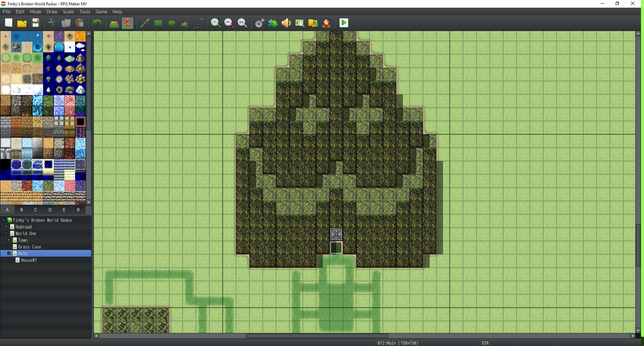The width and height of the screenshot is (644, 346).
Task: Start playtest with the green play button
Action: (343, 23)
